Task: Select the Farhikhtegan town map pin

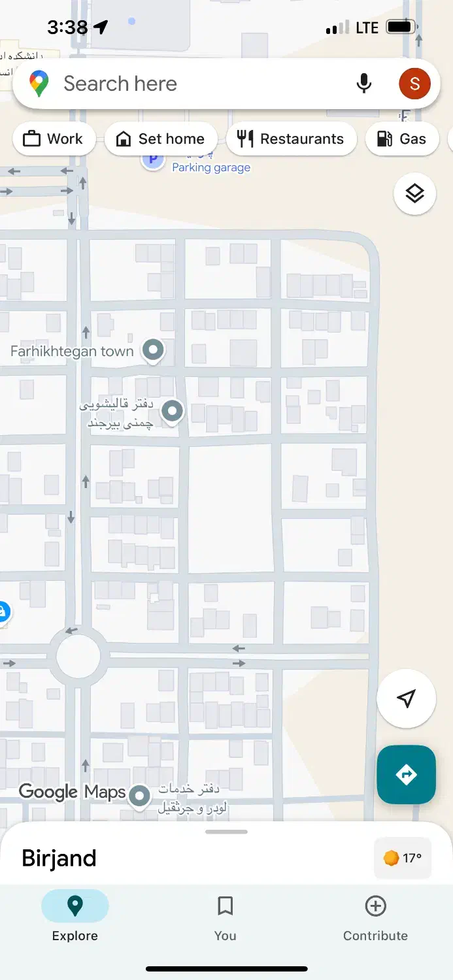Action: pos(154,351)
